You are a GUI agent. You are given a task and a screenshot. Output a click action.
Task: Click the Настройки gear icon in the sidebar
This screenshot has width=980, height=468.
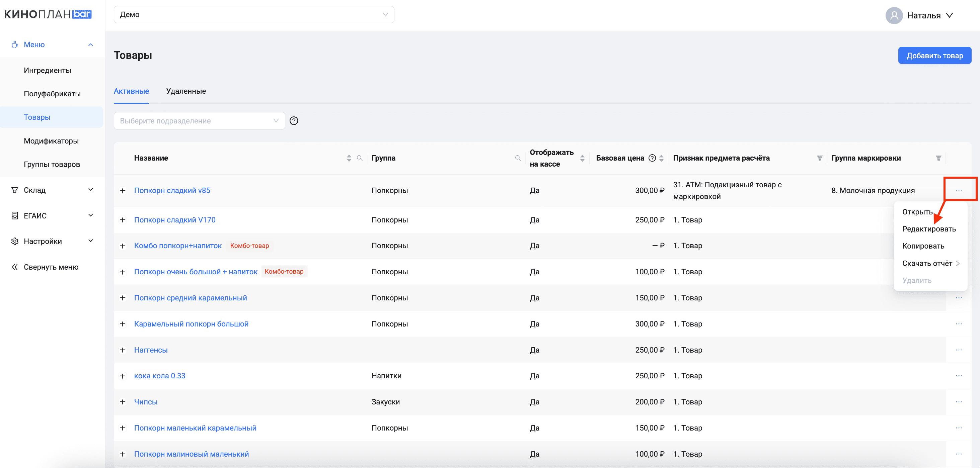(x=14, y=242)
